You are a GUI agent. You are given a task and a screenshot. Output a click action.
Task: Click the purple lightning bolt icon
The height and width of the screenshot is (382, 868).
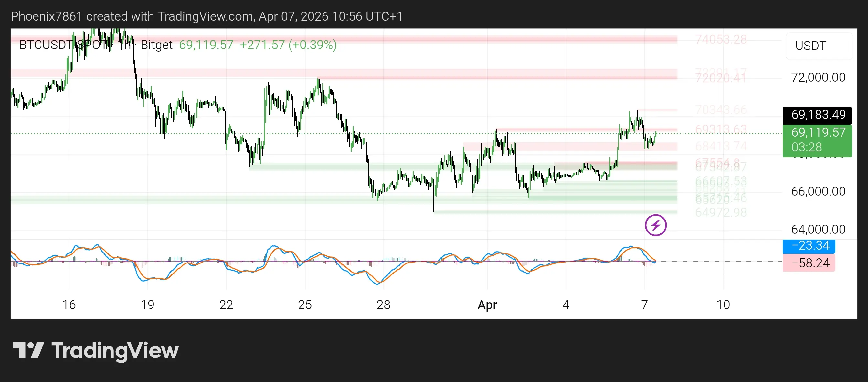[x=655, y=225]
